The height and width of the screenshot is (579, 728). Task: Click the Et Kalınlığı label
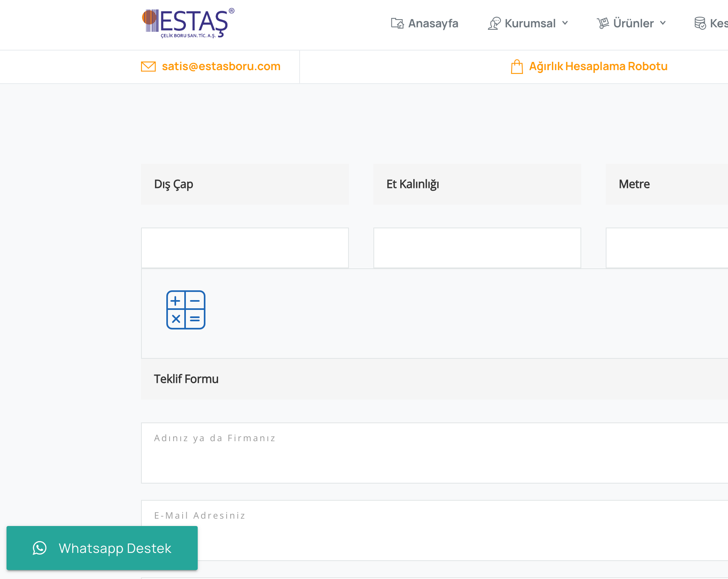[x=413, y=184]
